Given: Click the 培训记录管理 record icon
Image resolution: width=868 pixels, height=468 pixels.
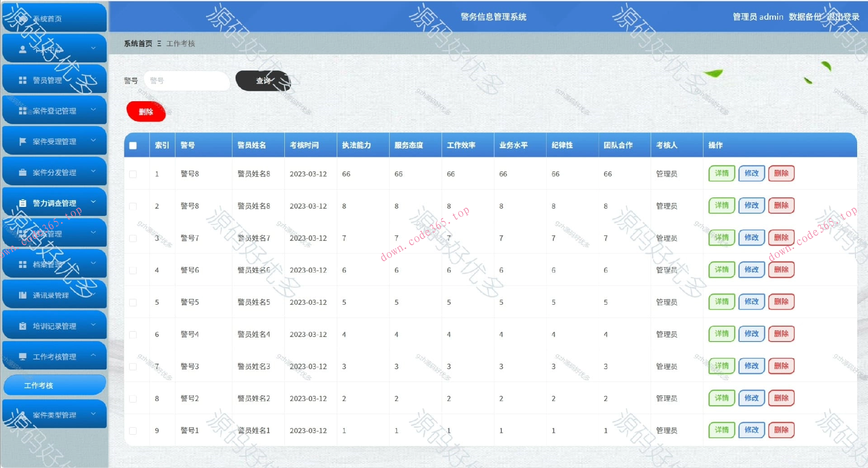Looking at the screenshot, I should coord(22,325).
